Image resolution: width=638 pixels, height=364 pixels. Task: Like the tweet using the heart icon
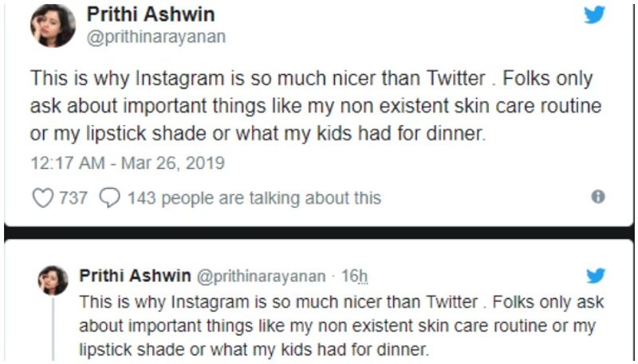point(41,197)
